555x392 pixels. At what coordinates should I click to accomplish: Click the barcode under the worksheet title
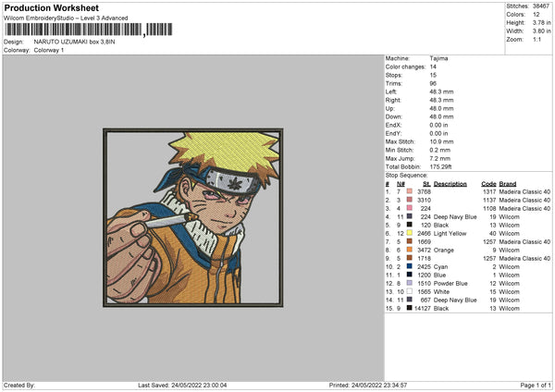(x=89, y=30)
